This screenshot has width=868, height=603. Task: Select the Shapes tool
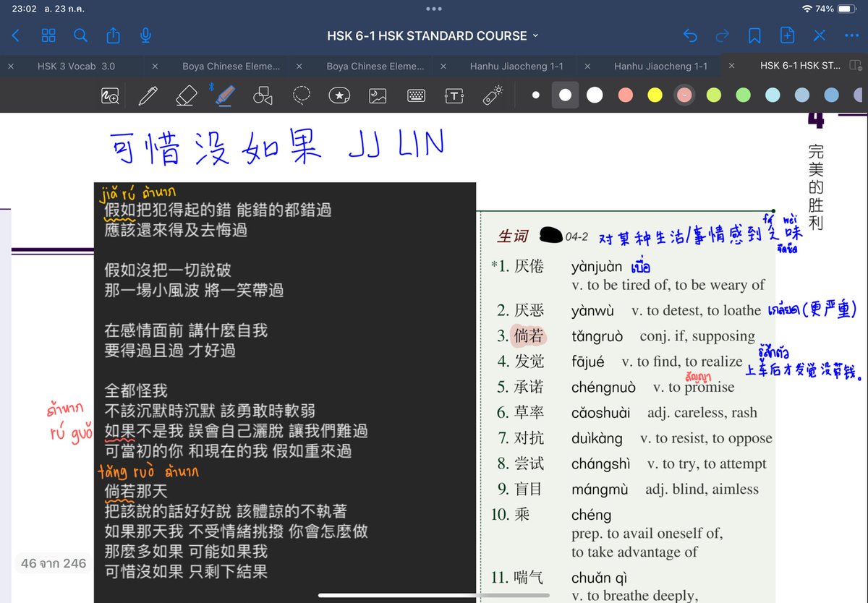pos(263,95)
